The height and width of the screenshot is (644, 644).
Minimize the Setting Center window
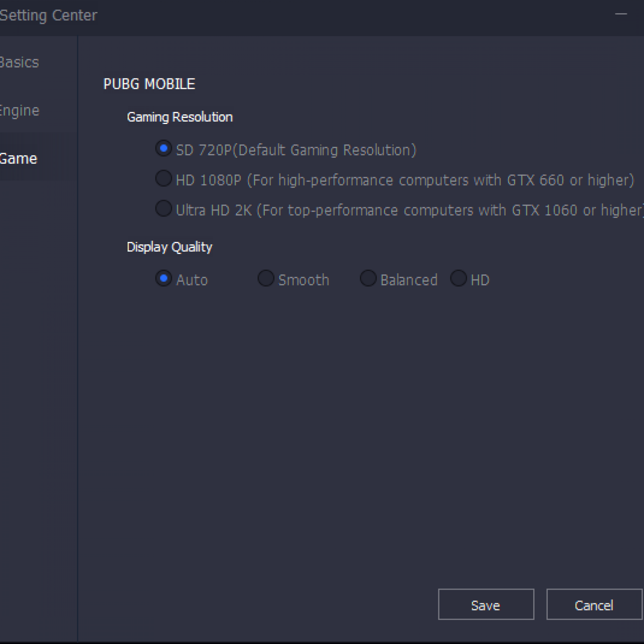click(621, 14)
